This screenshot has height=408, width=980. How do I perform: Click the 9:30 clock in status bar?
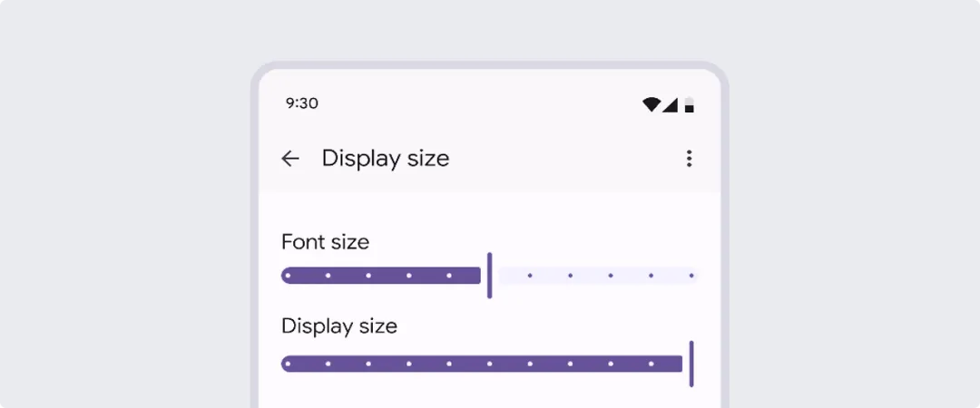coord(301,103)
